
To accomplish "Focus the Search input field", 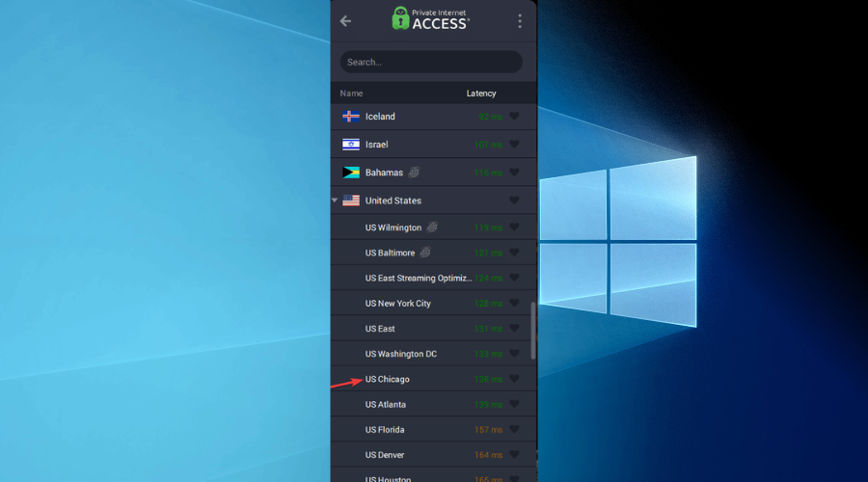I will [x=431, y=62].
